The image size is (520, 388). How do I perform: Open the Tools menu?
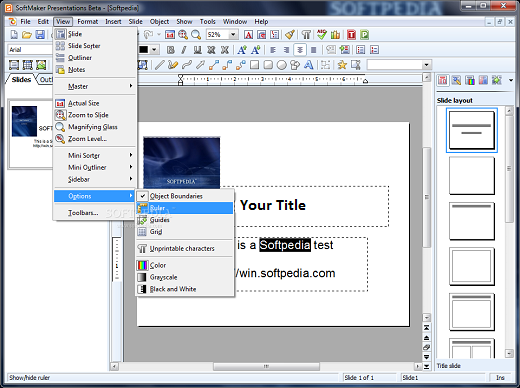click(208, 22)
